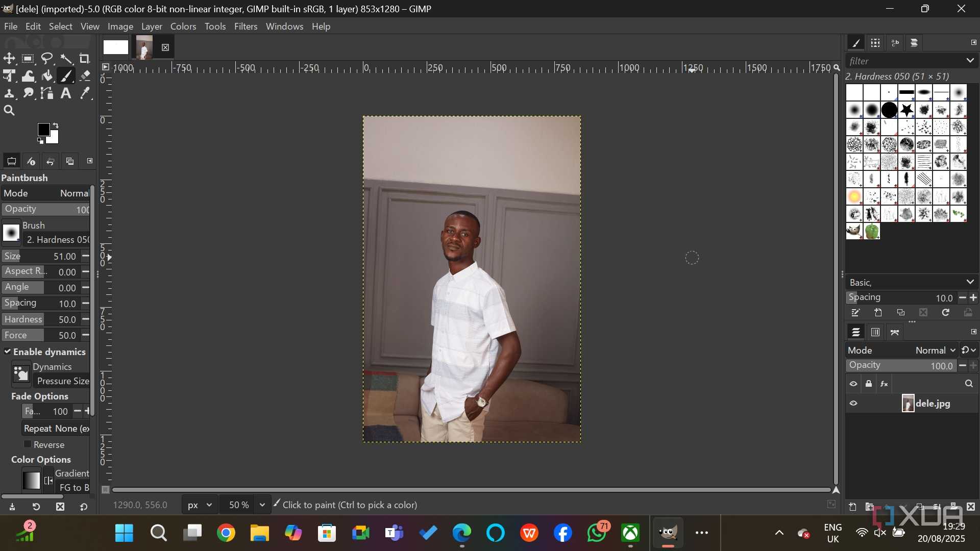
Task: Switch to the portrait image thumbnail tab
Action: click(x=144, y=47)
